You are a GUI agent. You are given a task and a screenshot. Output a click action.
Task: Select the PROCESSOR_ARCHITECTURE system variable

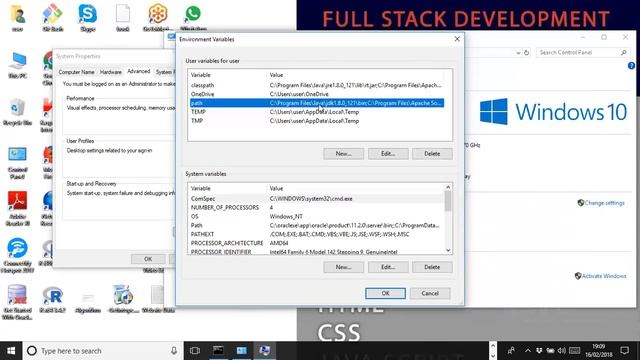pyautogui.click(x=317, y=243)
